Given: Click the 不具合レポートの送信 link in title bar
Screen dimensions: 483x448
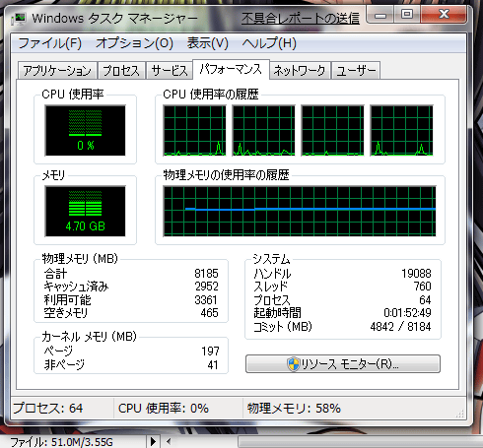Looking at the screenshot, I should pos(301,19).
